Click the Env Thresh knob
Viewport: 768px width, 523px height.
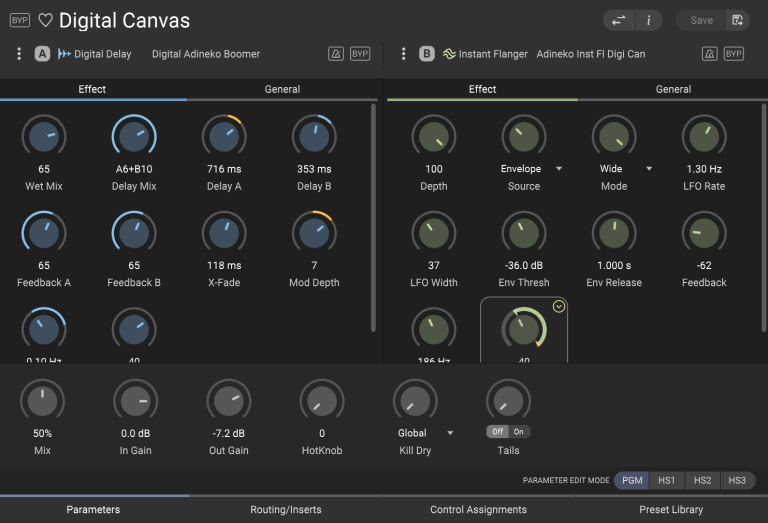point(524,233)
